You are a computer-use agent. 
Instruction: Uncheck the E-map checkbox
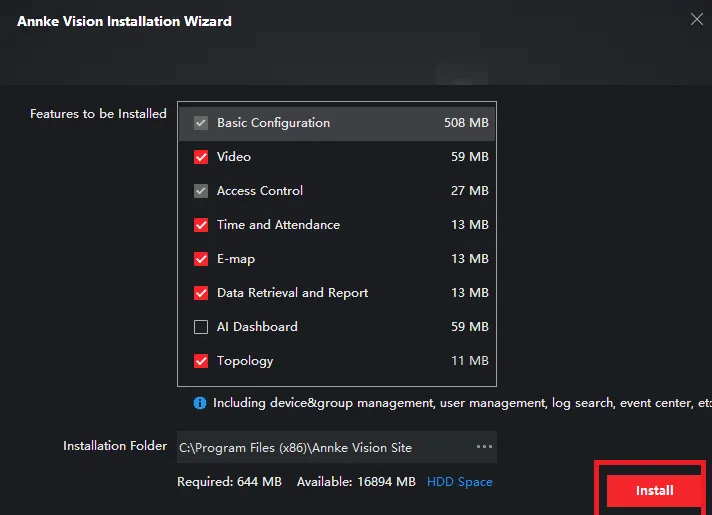201,259
